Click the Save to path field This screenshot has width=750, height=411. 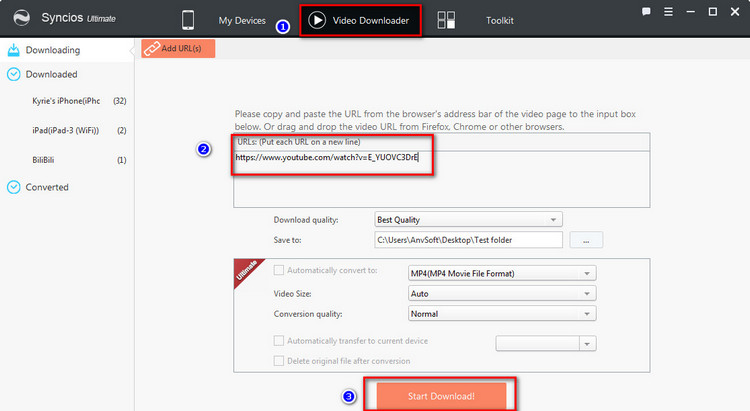[468, 240]
